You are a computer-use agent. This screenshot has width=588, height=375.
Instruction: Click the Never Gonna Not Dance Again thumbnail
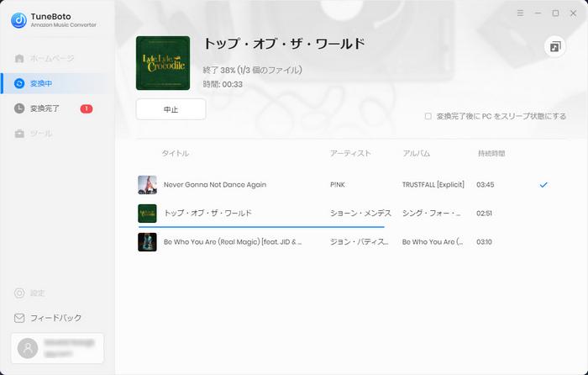point(147,185)
